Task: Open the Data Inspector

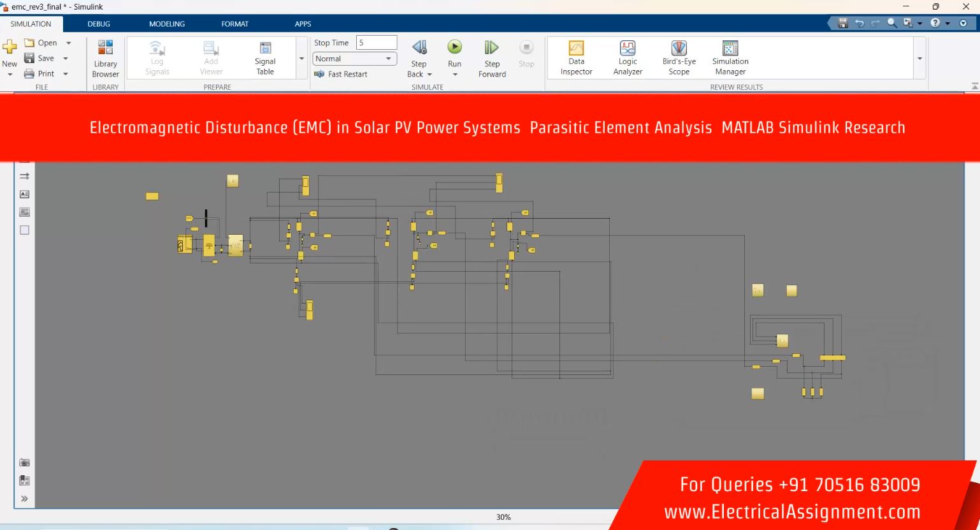Action: point(576,57)
